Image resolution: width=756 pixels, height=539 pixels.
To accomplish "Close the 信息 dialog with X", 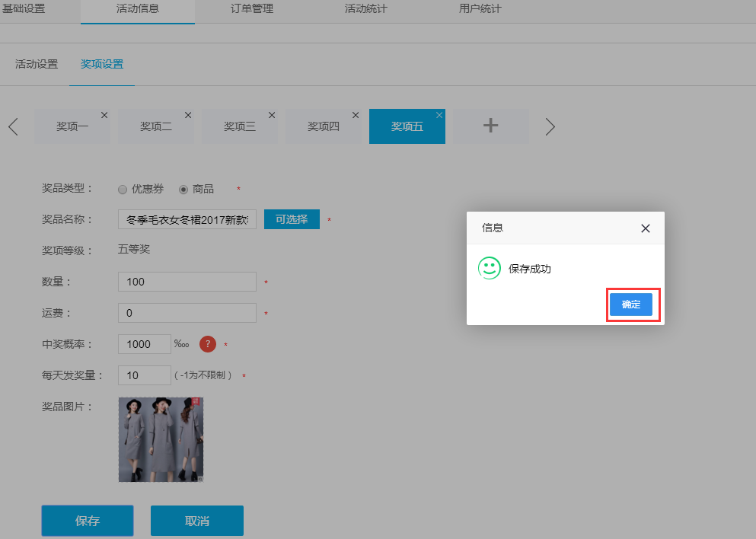I will coord(646,228).
